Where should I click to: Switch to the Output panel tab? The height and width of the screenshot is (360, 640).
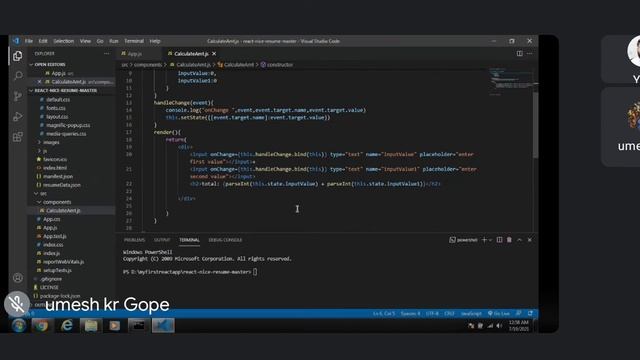[162, 240]
